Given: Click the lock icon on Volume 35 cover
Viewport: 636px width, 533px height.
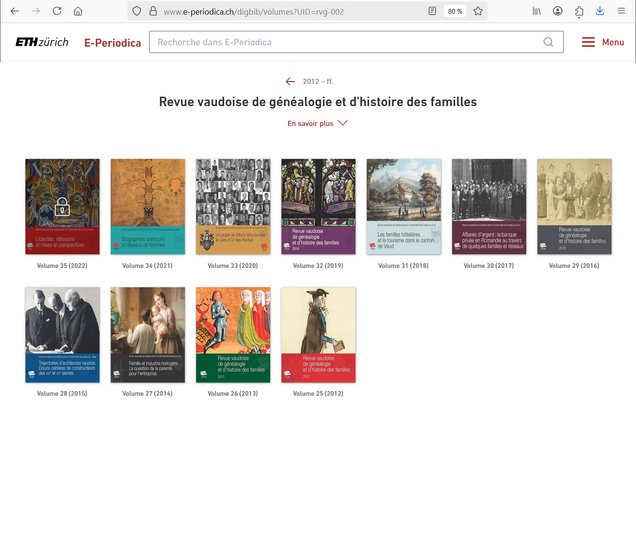Looking at the screenshot, I should point(62,206).
